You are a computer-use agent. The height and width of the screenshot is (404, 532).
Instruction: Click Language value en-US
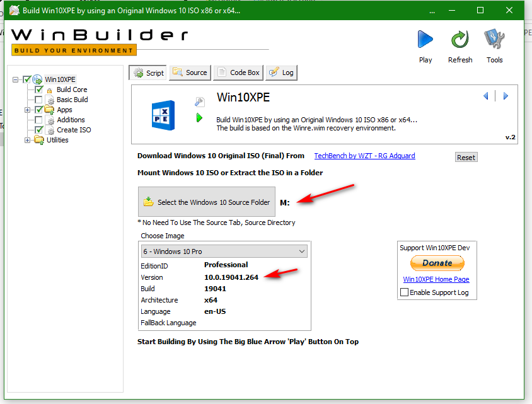(x=215, y=311)
